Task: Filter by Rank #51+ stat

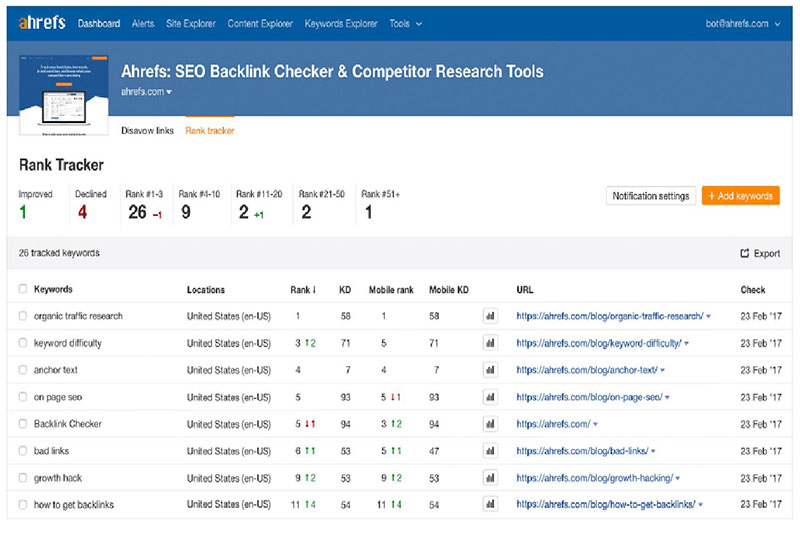Action: [x=381, y=205]
